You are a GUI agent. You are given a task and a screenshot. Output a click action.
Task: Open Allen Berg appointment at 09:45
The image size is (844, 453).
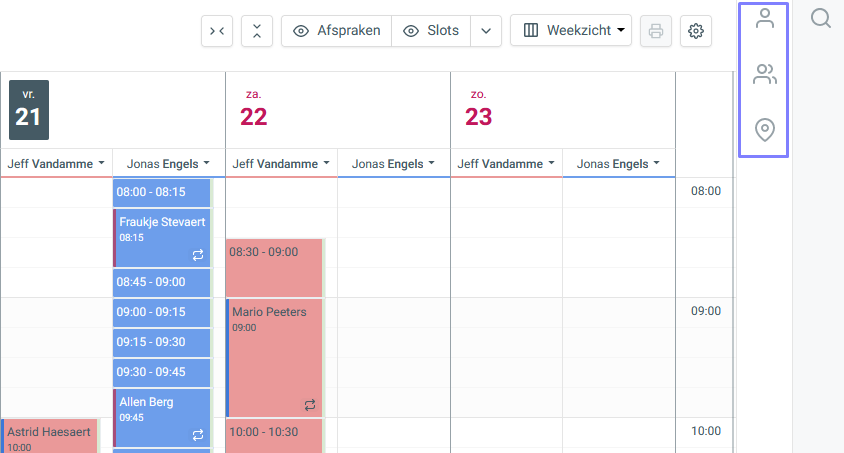(160, 417)
